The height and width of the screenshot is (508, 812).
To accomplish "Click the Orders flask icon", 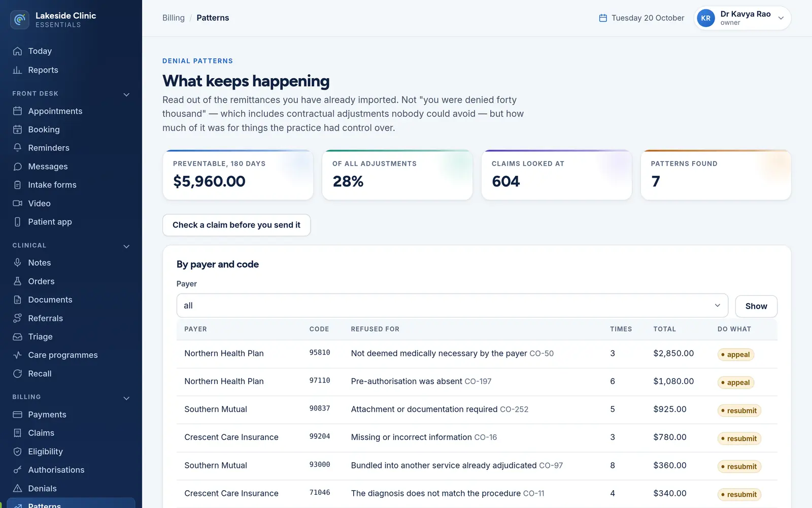I will [17, 281].
